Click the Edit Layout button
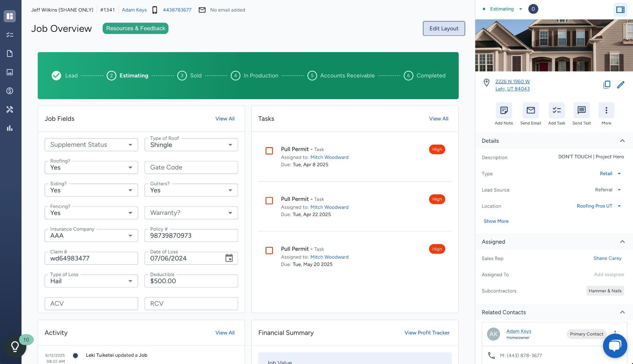Viewport: 633px width, 364px height. [x=444, y=28]
